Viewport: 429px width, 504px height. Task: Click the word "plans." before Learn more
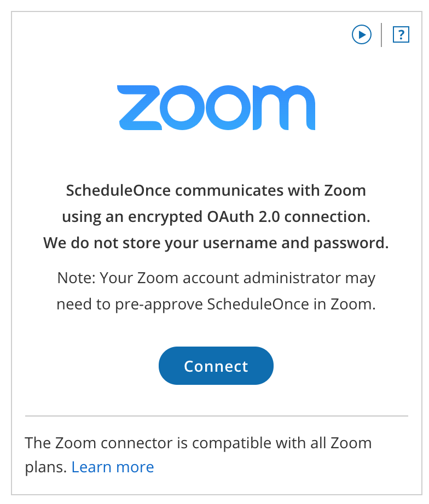[46, 467]
